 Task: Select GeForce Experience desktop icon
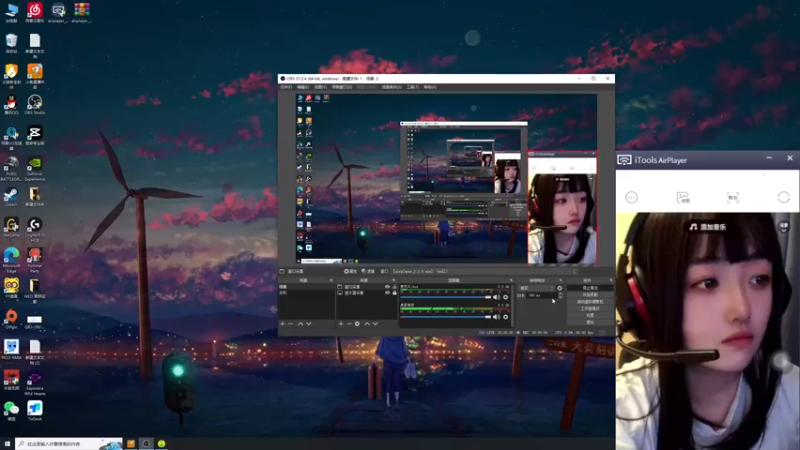point(35,168)
